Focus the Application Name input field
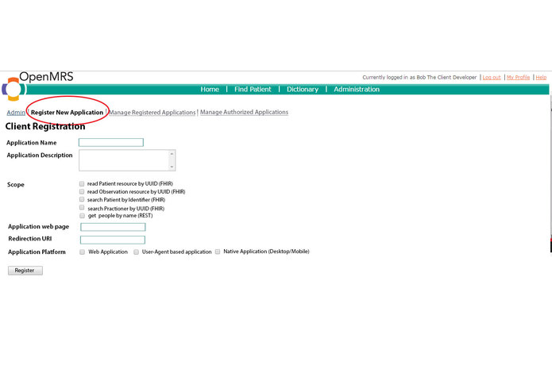The width and height of the screenshot is (552, 392). [111, 142]
